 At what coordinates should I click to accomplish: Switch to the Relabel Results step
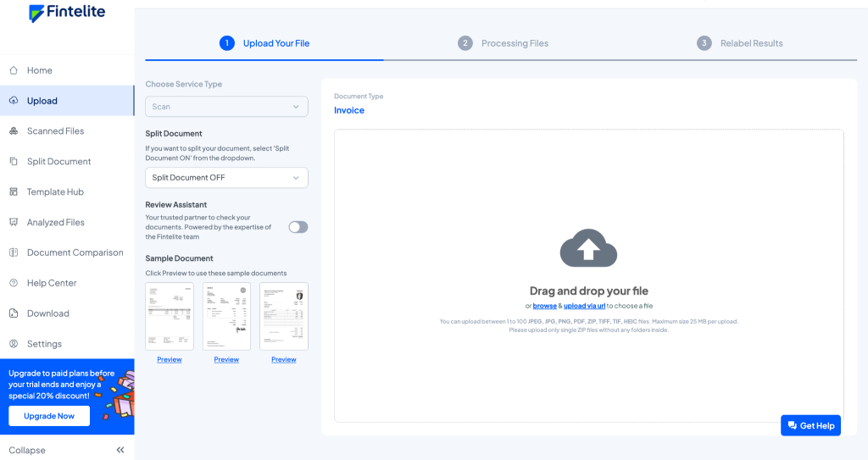click(x=741, y=43)
